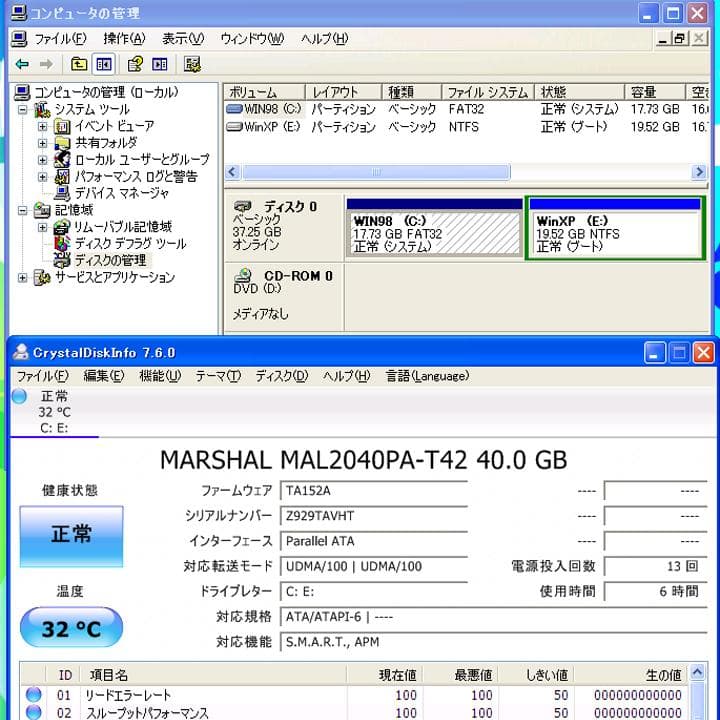Restore the inner MMC child window
This screenshot has height=720, width=720.
coord(680,39)
